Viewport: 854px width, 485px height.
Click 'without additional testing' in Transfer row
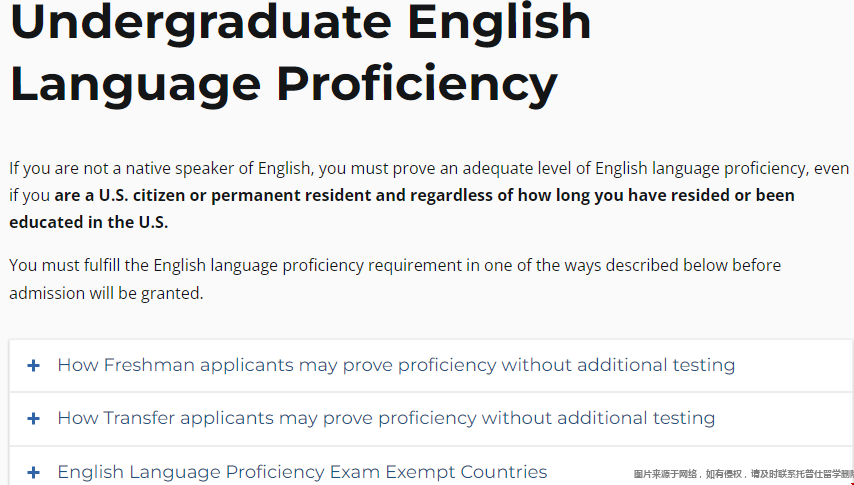pos(598,419)
